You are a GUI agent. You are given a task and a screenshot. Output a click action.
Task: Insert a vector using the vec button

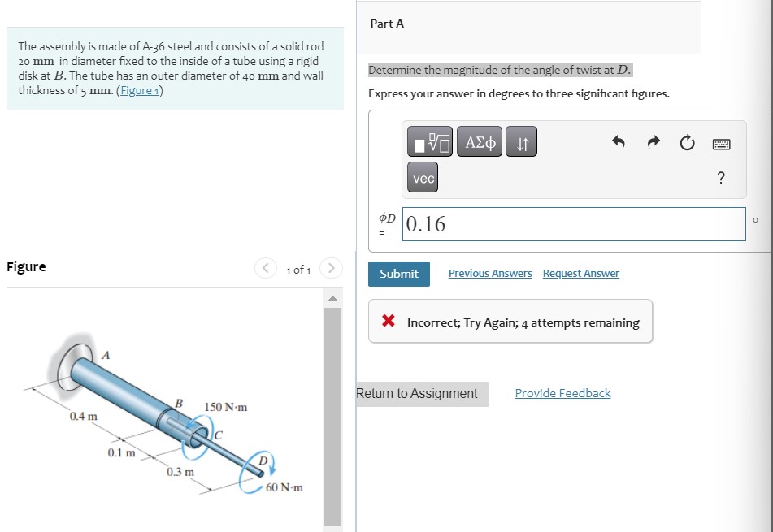pos(422,177)
